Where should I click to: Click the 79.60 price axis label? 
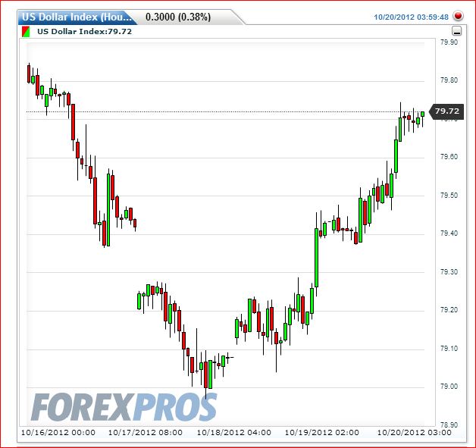(x=449, y=157)
